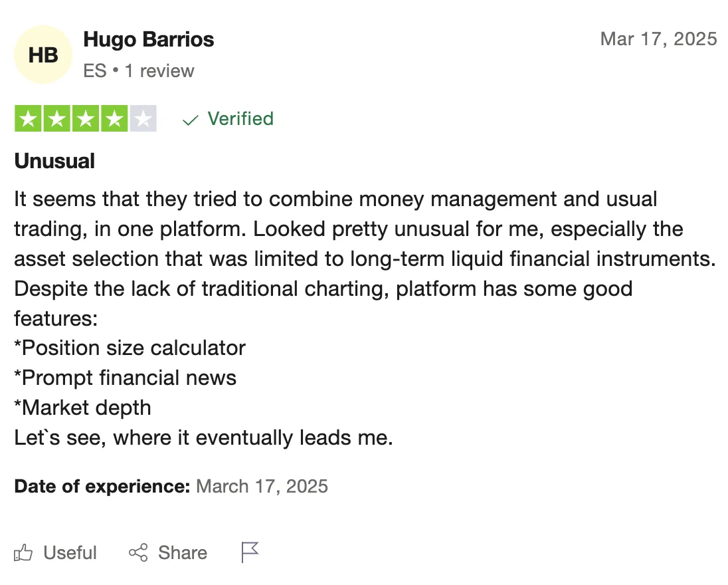Screen dimensions: 728x585
Task: Click the "ES • 1 review" text
Action: click(139, 71)
